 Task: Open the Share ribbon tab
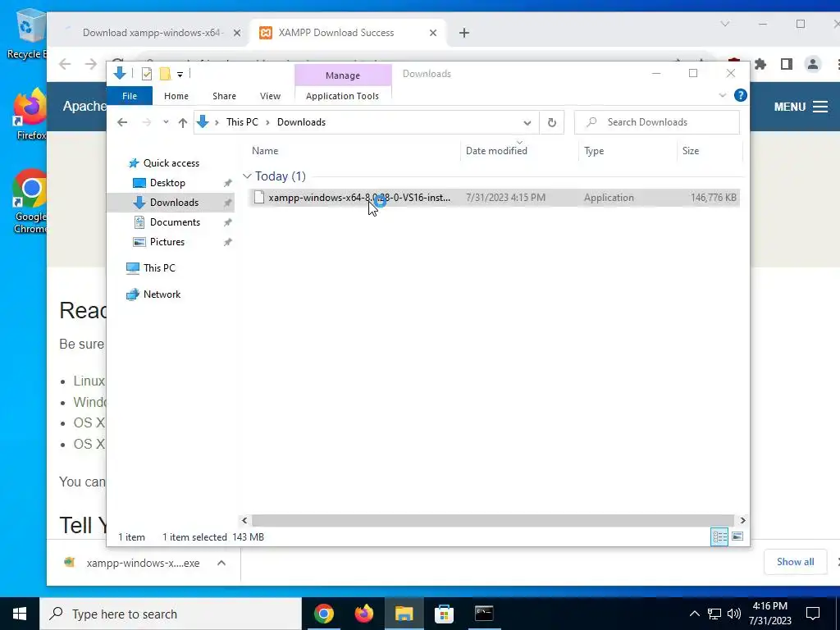click(224, 96)
